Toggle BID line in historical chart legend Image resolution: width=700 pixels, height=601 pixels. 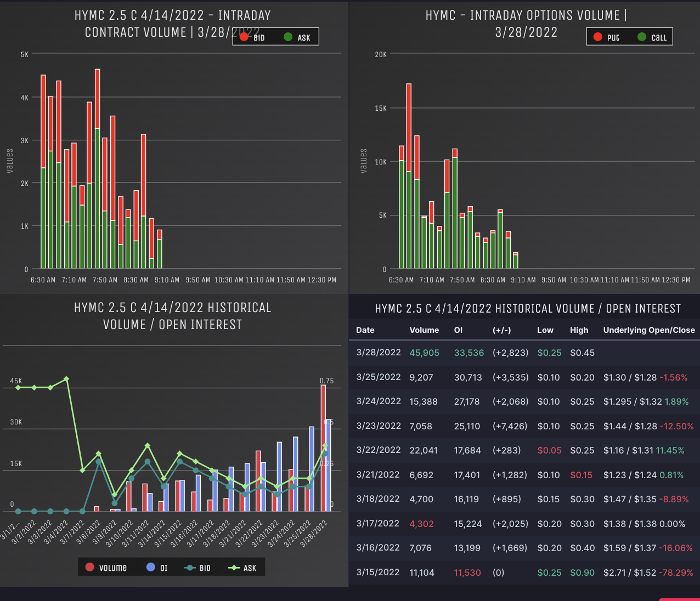(197, 568)
